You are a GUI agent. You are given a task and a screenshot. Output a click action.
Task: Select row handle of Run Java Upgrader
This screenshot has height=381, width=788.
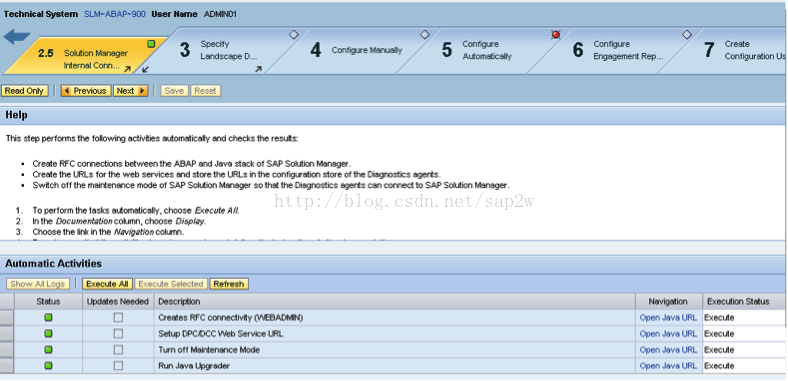(7, 366)
